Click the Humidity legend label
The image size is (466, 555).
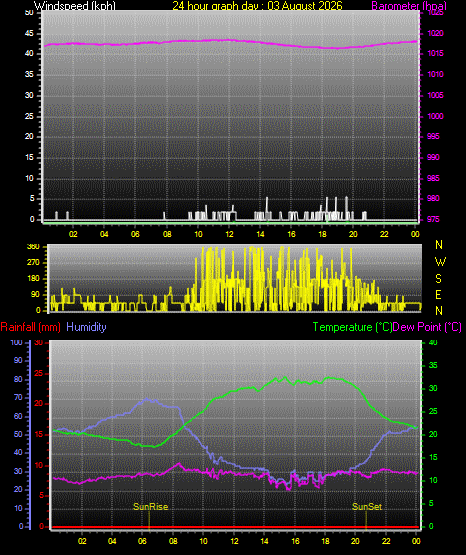pyautogui.click(x=86, y=327)
